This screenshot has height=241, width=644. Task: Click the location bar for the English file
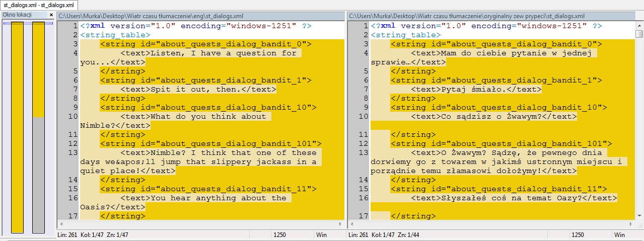(17, 127)
